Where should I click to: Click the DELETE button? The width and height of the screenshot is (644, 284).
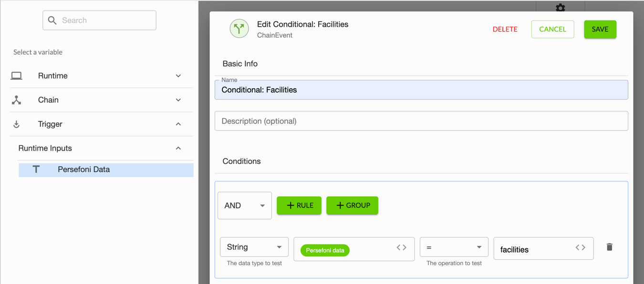pos(505,29)
